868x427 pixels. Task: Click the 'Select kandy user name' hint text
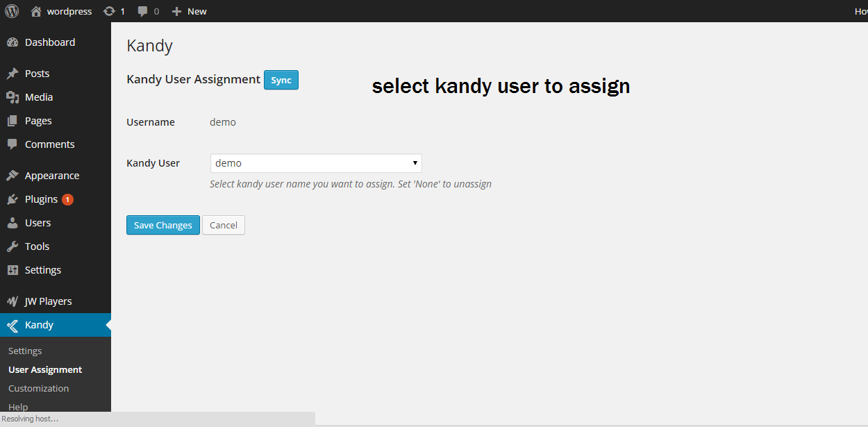351,184
